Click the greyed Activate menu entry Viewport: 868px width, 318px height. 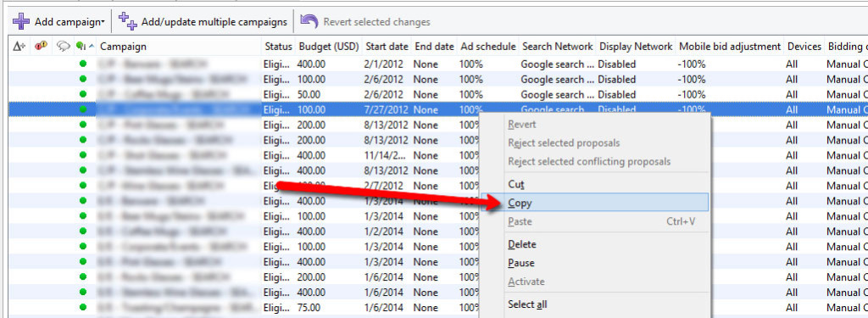[x=595, y=282]
